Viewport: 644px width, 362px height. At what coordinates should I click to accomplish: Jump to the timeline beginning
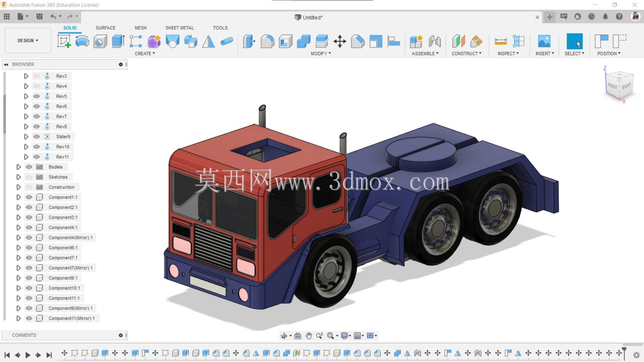(x=7, y=355)
